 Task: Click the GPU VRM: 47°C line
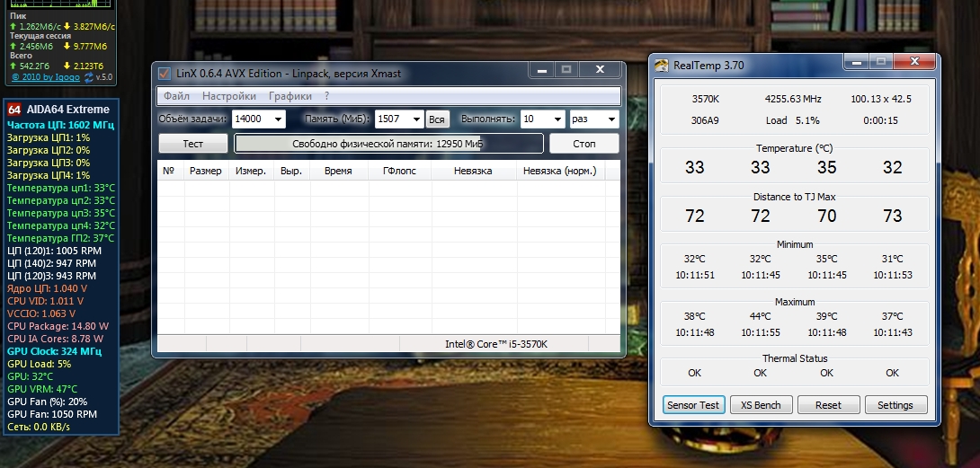pos(42,389)
